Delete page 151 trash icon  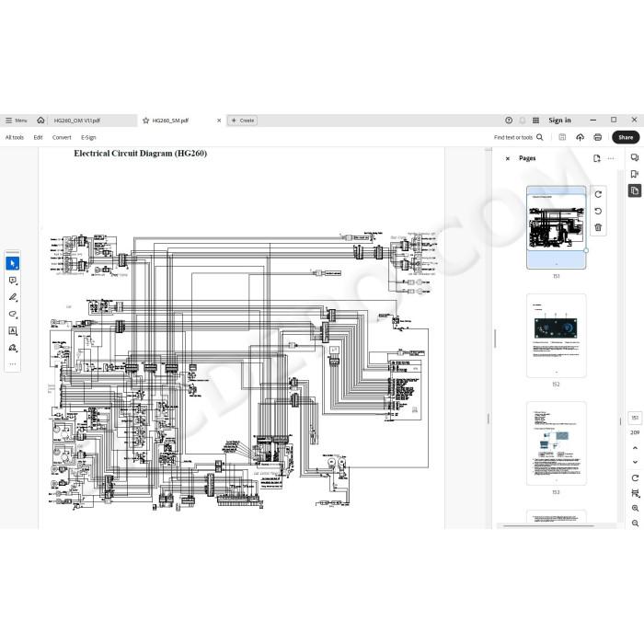pyautogui.click(x=598, y=227)
